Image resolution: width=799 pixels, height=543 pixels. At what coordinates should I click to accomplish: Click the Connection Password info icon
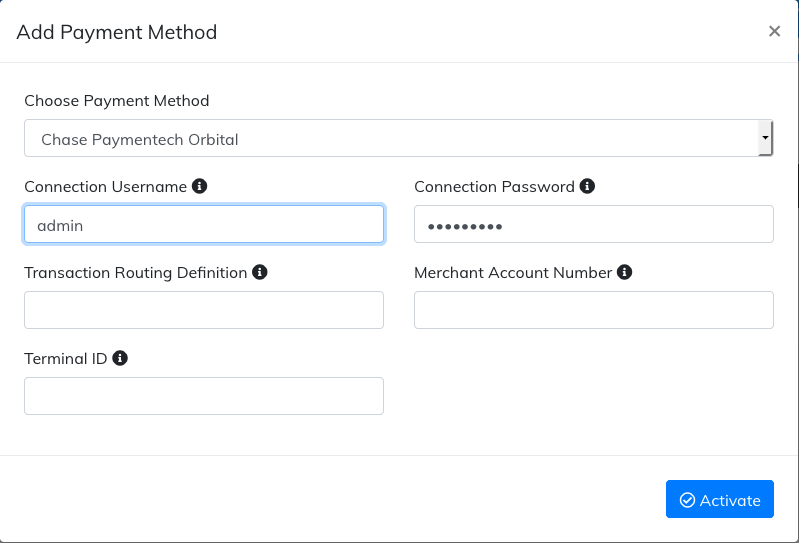(587, 186)
